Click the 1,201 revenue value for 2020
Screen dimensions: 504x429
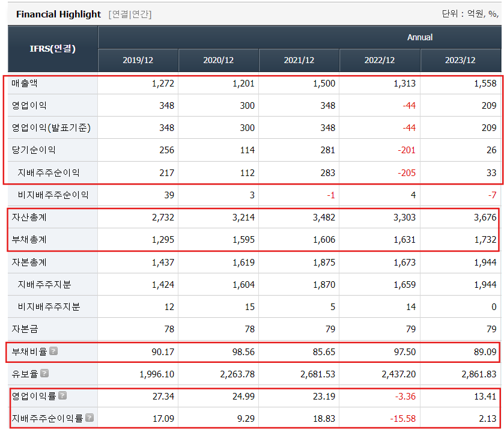pyautogui.click(x=243, y=84)
